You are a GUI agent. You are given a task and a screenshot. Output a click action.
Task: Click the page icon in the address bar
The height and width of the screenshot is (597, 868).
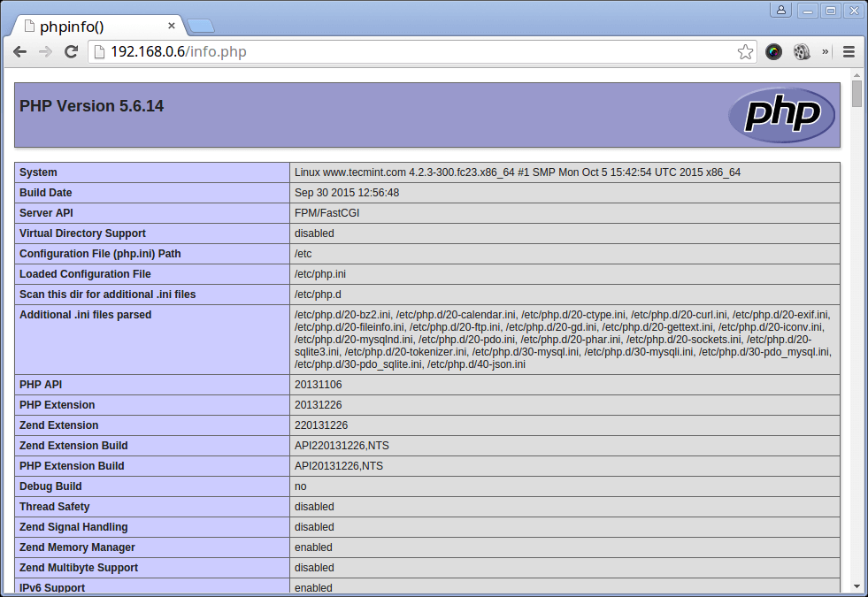click(99, 51)
